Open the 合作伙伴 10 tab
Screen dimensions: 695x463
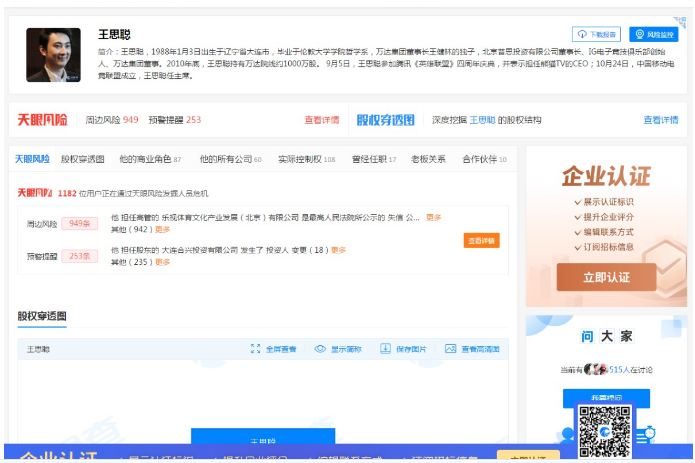click(484, 159)
